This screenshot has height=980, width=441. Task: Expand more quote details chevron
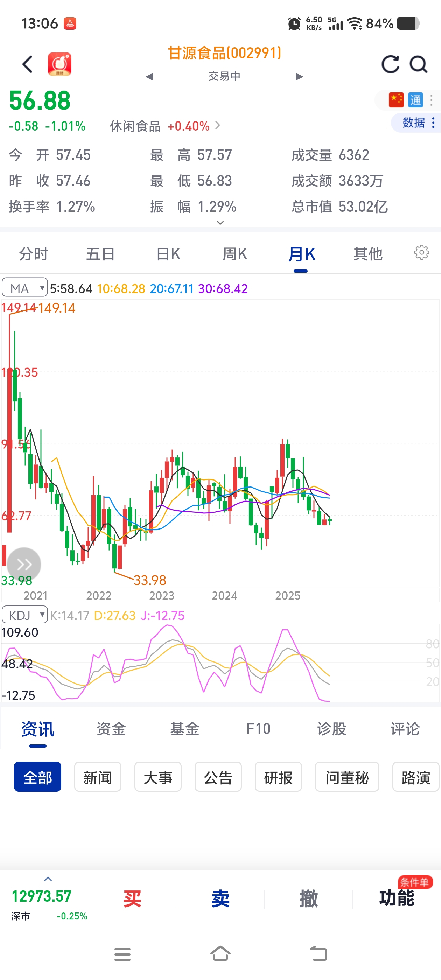(x=220, y=223)
